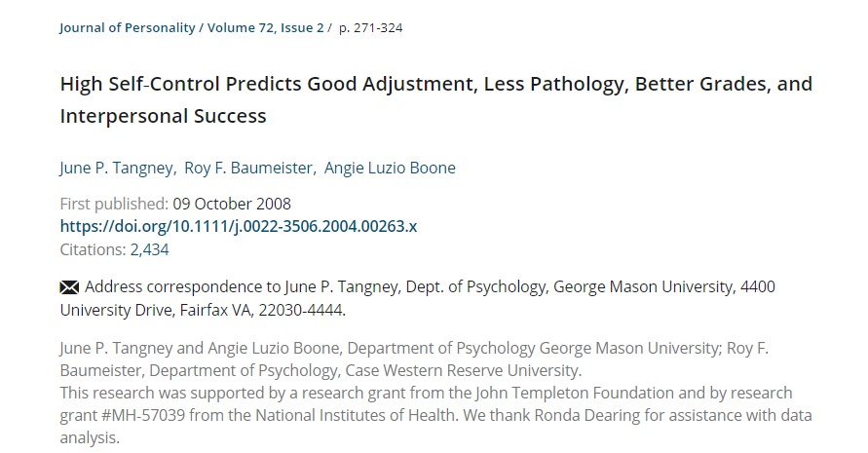The height and width of the screenshot is (453, 868).
Task: Click 'Address correspondence to' text
Action: (183, 286)
